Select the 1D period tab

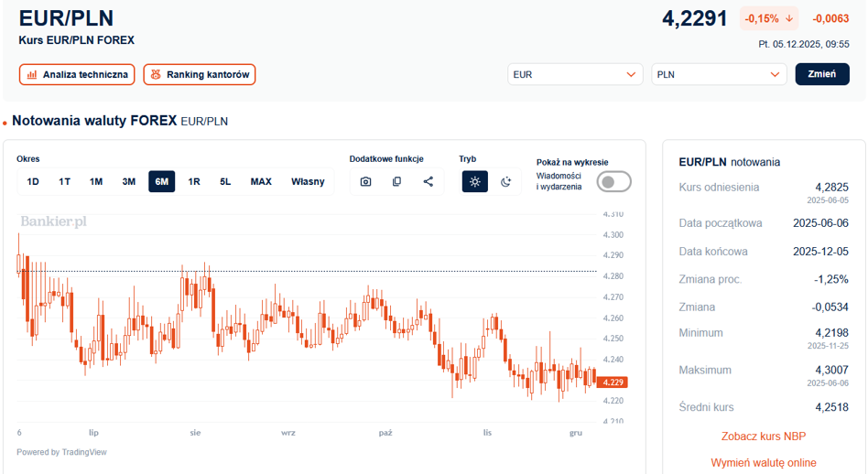pos(33,181)
